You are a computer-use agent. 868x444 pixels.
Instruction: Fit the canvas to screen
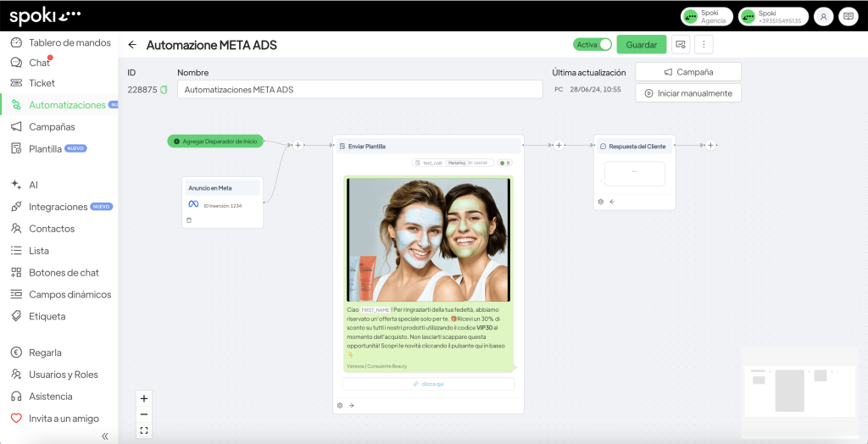[144, 430]
